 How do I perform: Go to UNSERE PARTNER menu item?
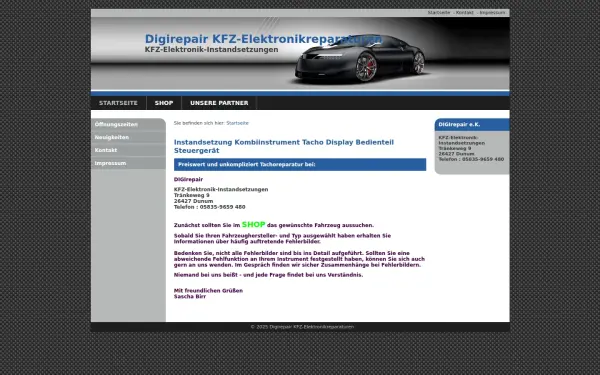[219, 103]
